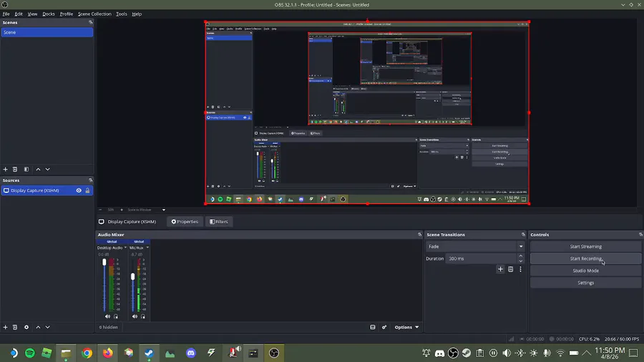Open advanced audio properties icon
This screenshot has height=362, width=644.
pos(384,327)
